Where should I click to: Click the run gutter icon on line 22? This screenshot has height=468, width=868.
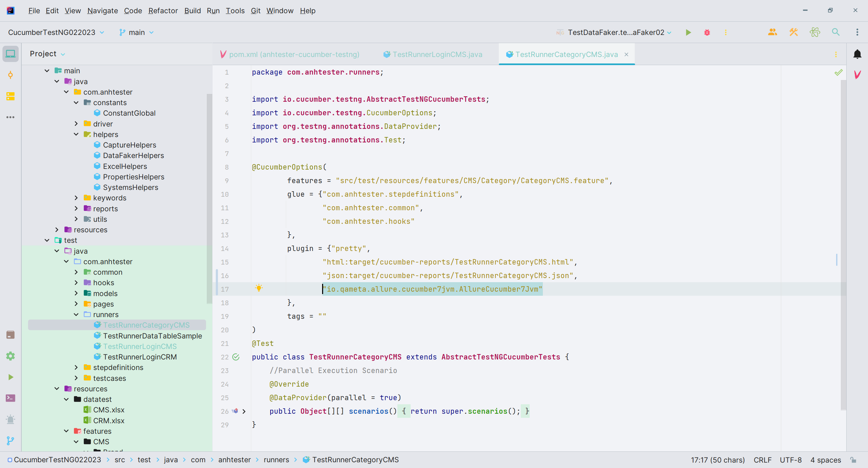tap(236, 357)
